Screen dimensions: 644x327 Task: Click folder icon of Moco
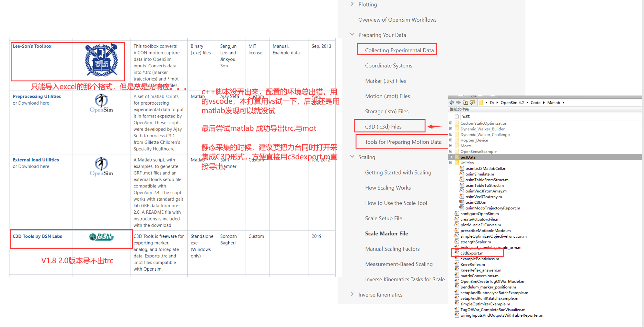point(457,146)
